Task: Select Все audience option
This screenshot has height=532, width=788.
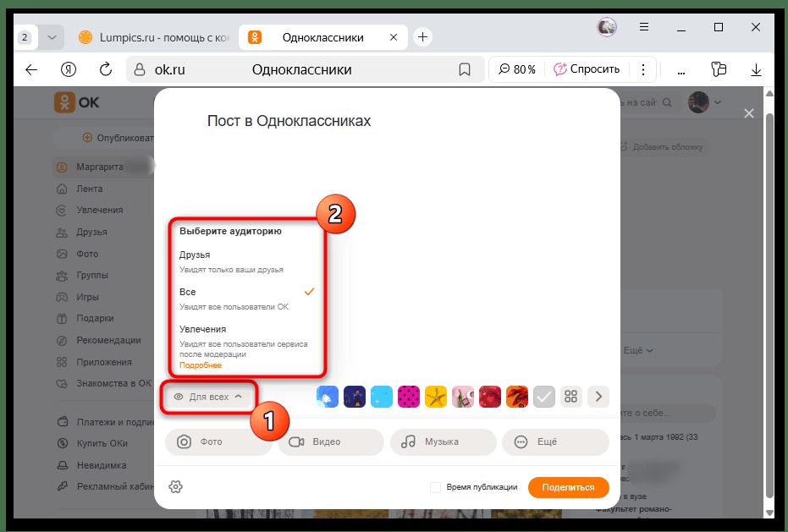Action: point(246,299)
